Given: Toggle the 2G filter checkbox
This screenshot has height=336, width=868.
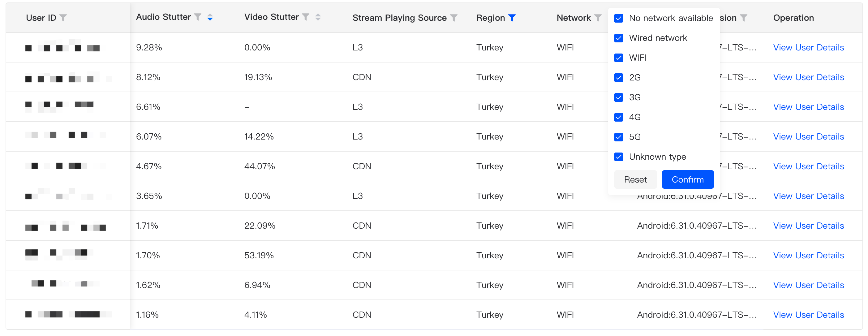Looking at the screenshot, I should [619, 78].
